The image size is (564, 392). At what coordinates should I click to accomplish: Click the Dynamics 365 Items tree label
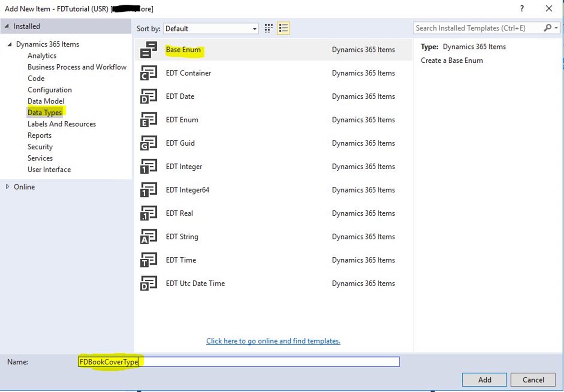[x=47, y=44]
